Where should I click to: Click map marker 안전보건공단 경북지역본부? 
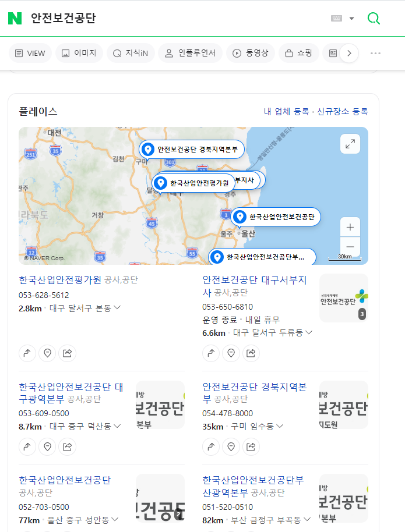[x=192, y=149]
